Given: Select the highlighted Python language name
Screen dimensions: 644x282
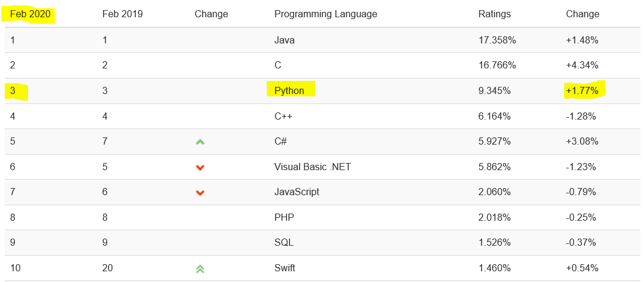Looking at the screenshot, I should [290, 90].
